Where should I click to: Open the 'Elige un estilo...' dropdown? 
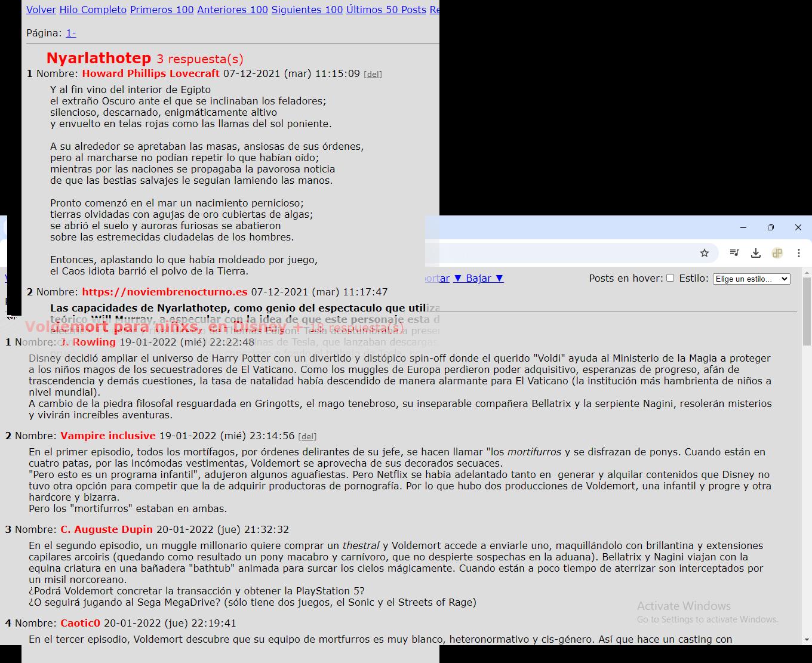(x=752, y=279)
